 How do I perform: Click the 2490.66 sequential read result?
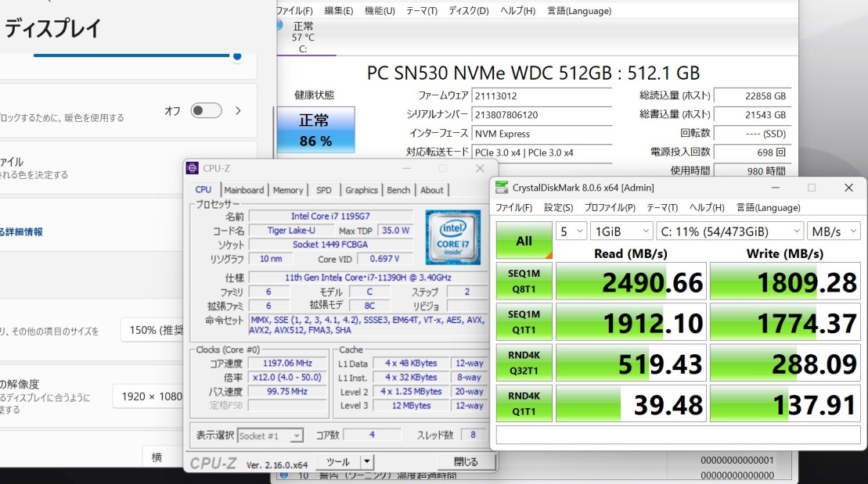[631, 282]
